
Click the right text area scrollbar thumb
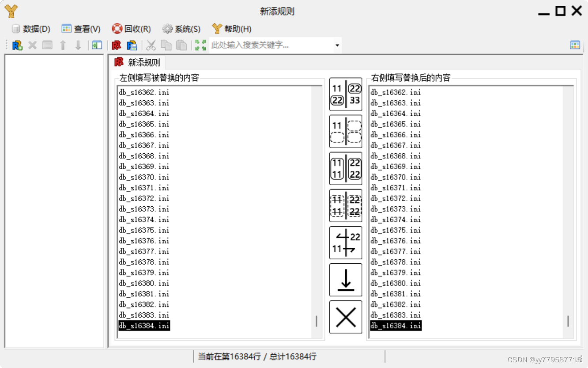pos(568,321)
